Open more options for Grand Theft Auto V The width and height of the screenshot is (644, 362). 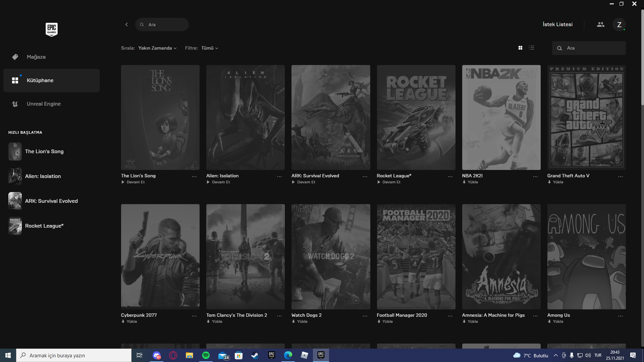point(621,176)
